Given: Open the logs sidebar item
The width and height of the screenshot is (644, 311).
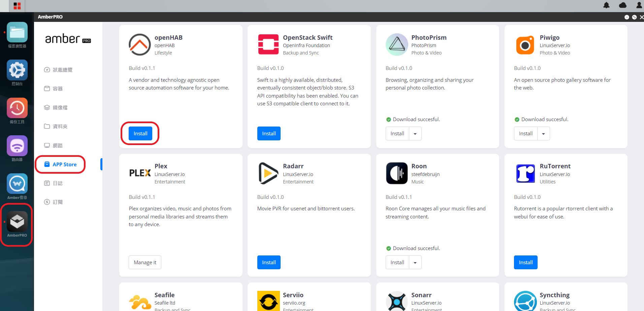Looking at the screenshot, I should (54, 183).
